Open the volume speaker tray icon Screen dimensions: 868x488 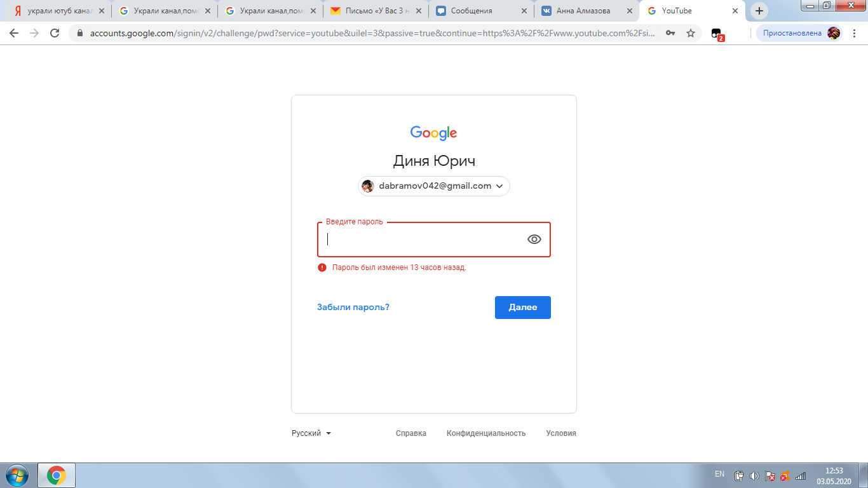coord(754,475)
